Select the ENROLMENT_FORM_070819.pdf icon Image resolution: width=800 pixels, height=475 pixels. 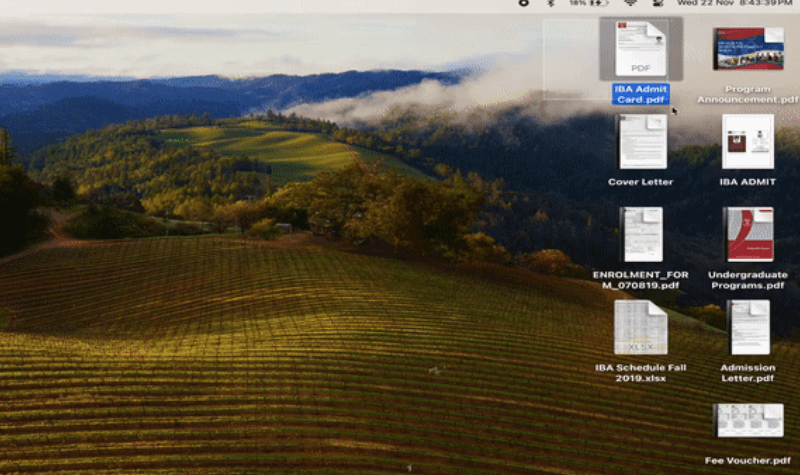(641, 234)
